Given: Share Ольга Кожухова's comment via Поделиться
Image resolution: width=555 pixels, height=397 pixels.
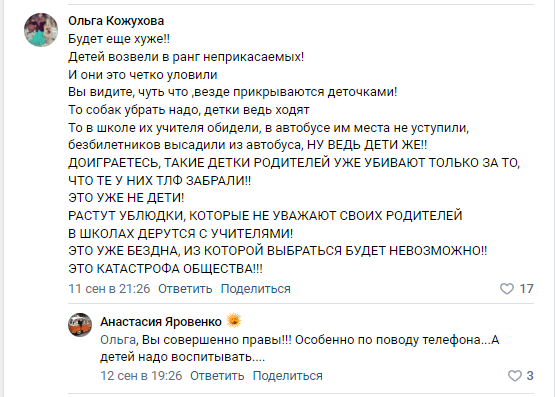Looking at the screenshot, I should [x=256, y=289].
